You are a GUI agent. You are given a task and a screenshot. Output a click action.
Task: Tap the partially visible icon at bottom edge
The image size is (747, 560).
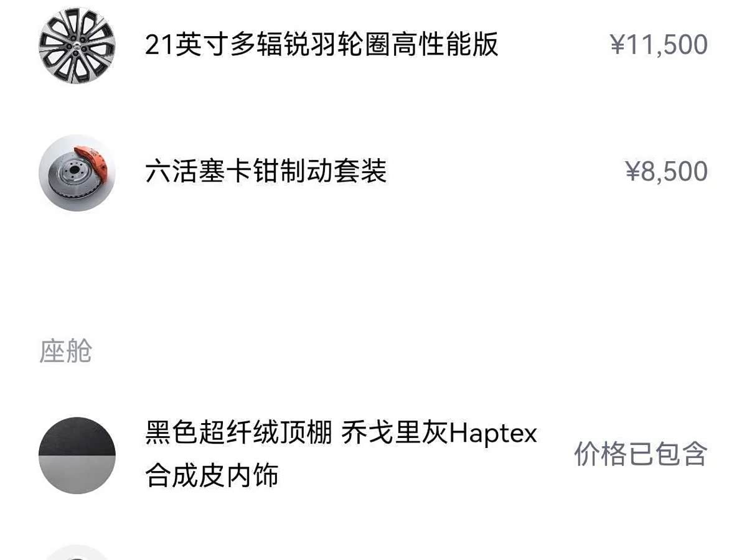(77, 553)
